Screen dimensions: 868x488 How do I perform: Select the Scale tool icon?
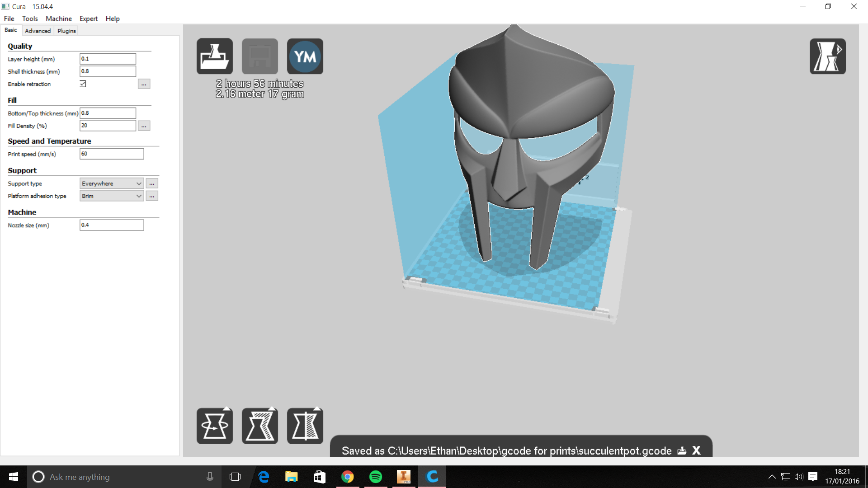(x=260, y=426)
